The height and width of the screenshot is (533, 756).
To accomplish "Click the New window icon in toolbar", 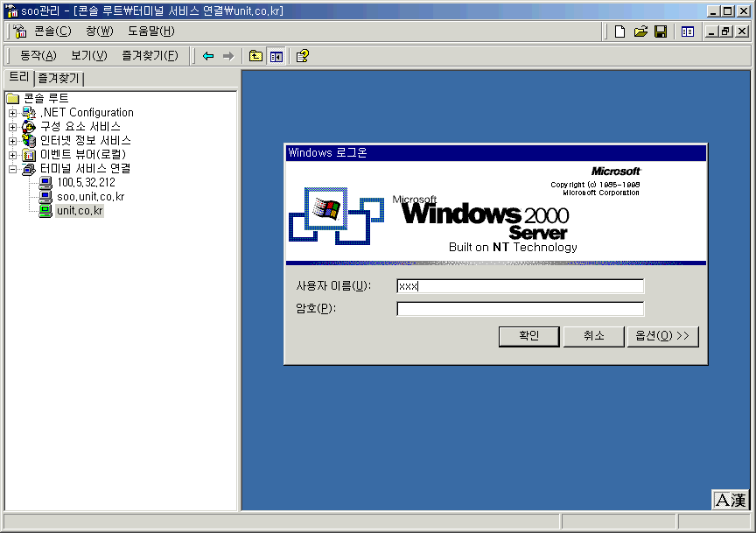I will click(688, 32).
